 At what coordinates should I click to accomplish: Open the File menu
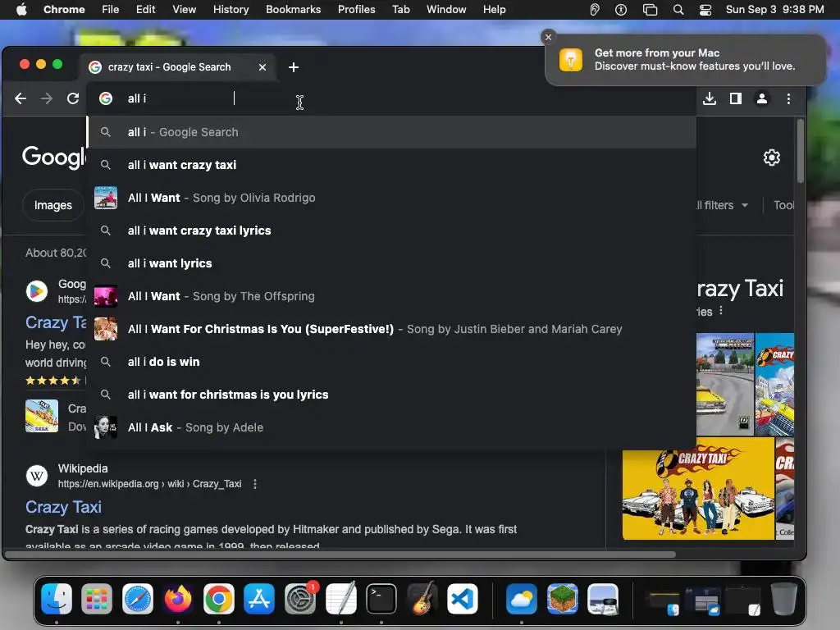111,10
